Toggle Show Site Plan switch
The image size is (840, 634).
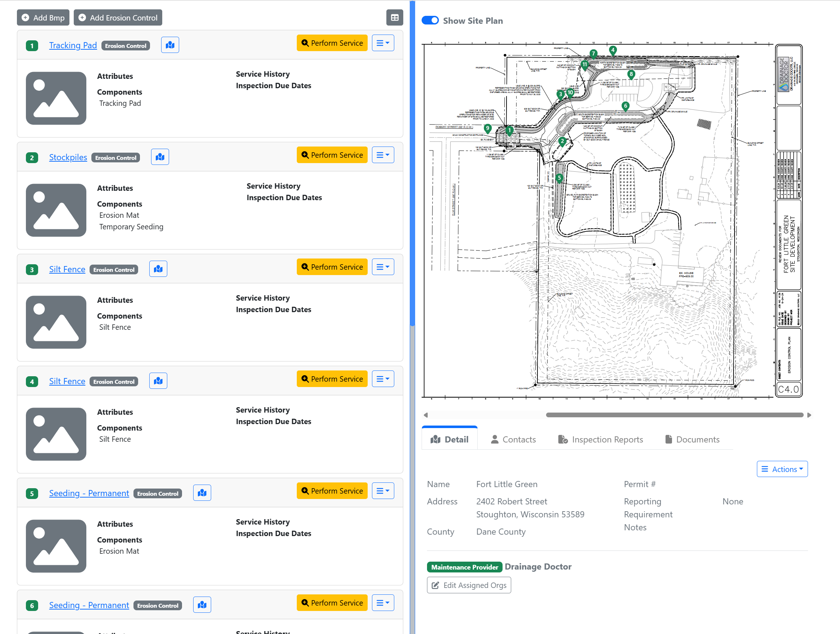[430, 21]
